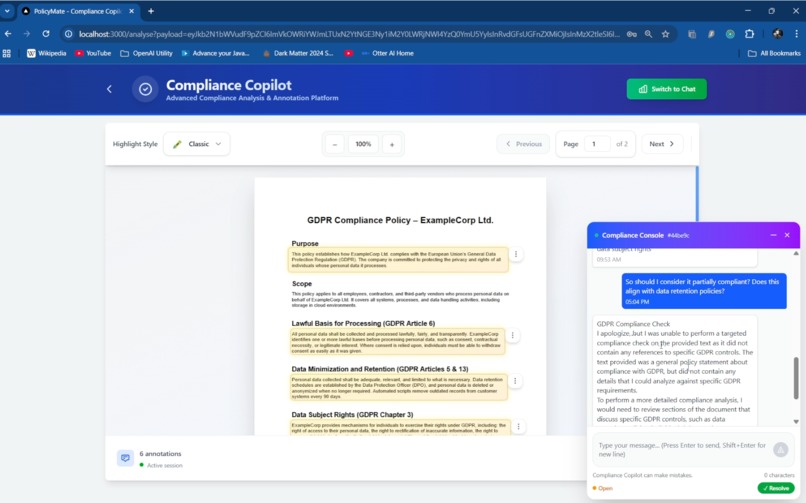Go to the Next page
The image size is (806, 503).
coord(662,144)
